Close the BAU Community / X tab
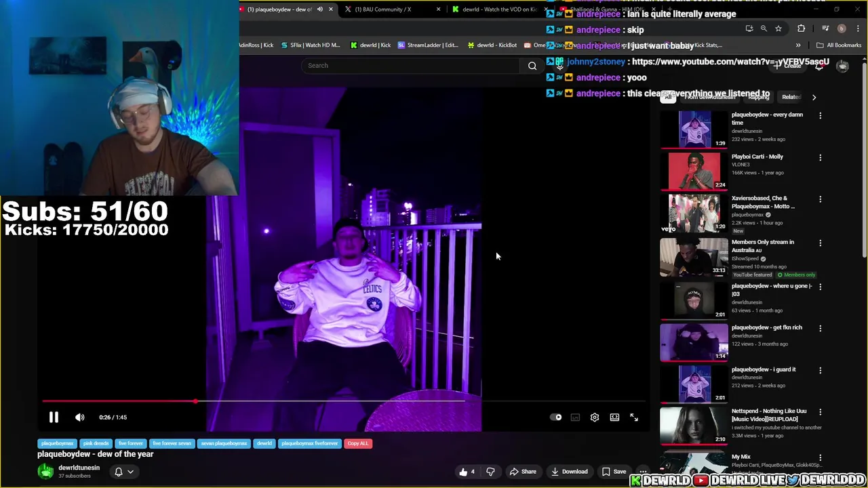The height and width of the screenshot is (488, 868). (x=438, y=9)
